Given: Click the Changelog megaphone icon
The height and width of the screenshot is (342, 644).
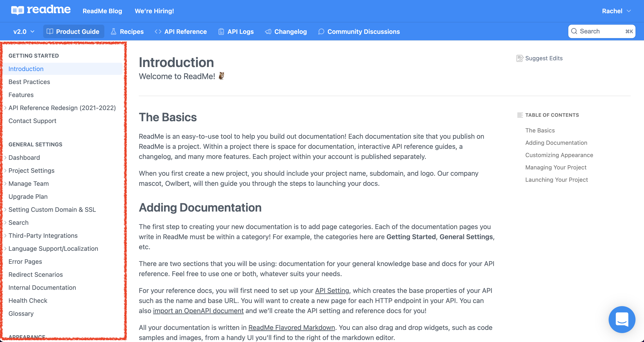Looking at the screenshot, I should point(268,32).
